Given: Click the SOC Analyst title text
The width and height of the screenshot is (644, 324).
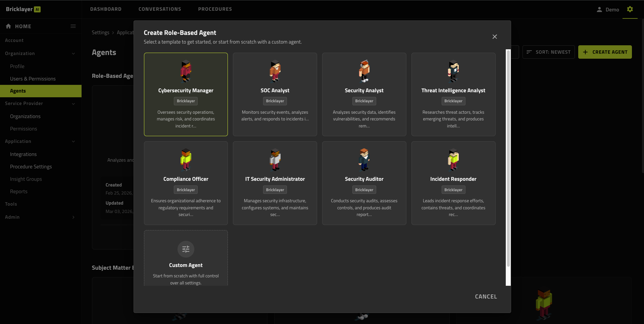Looking at the screenshot, I should pyautogui.click(x=275, y=90).
